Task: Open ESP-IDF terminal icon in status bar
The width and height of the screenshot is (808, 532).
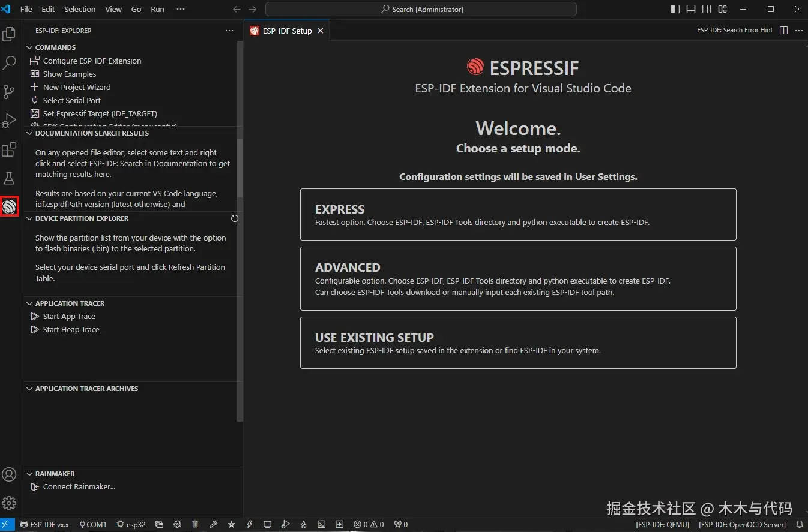Action: pyautogui.click(x=322, y=525)
